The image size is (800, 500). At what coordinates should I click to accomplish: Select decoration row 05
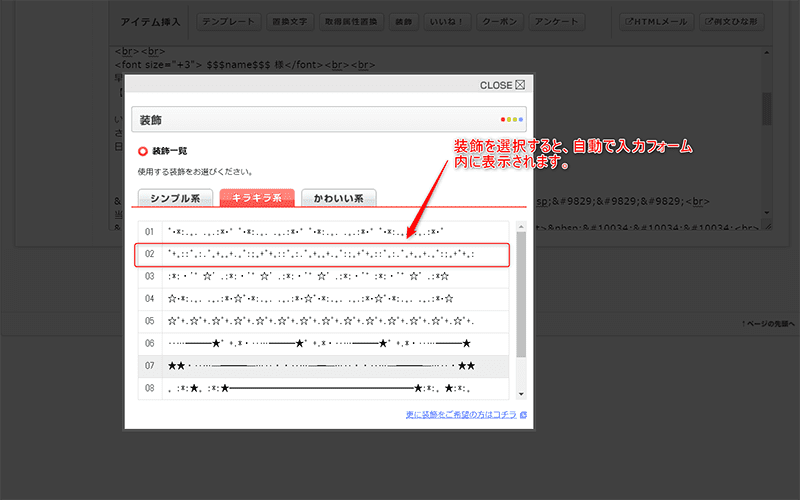pyautogui.click(x=320, y=321)
